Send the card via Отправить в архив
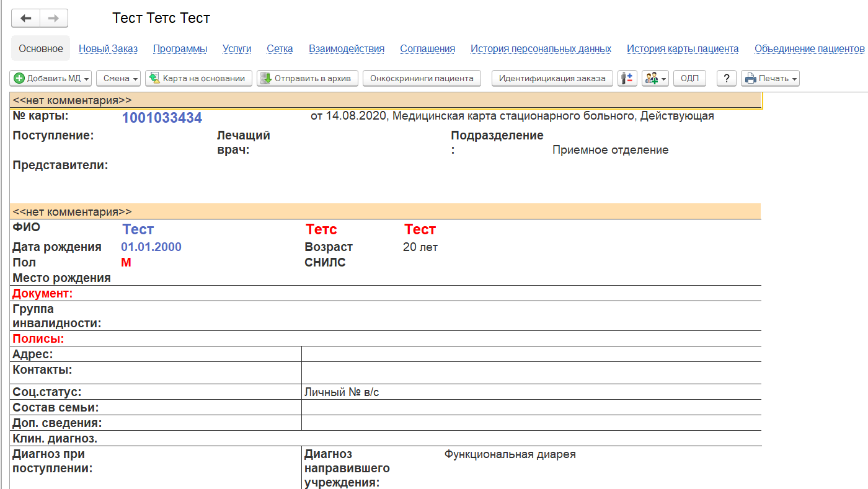The image size is (868, 489). point(308,78)
